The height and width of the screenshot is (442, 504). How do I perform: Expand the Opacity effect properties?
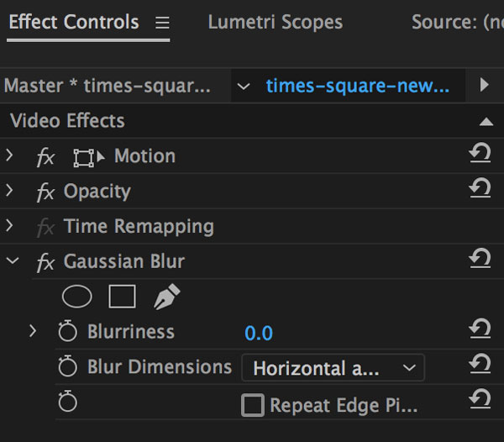(9, 190)
